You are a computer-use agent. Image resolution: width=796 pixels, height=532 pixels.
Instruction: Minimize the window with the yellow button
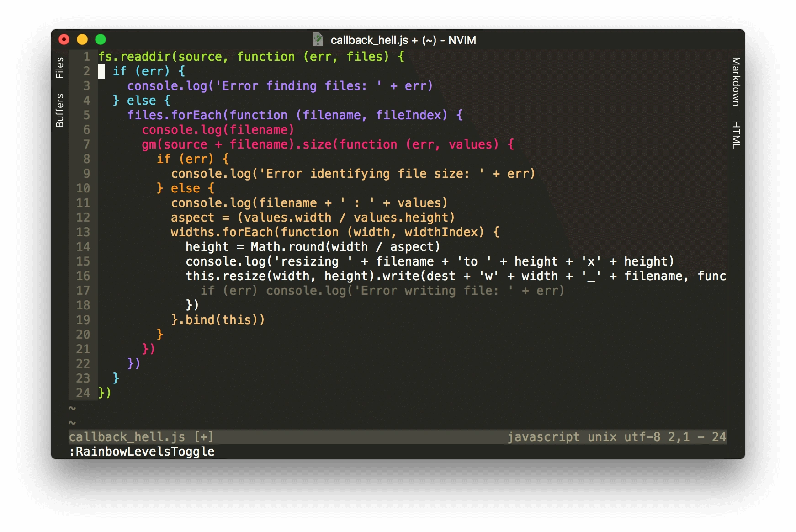click(x=82, y=40)
